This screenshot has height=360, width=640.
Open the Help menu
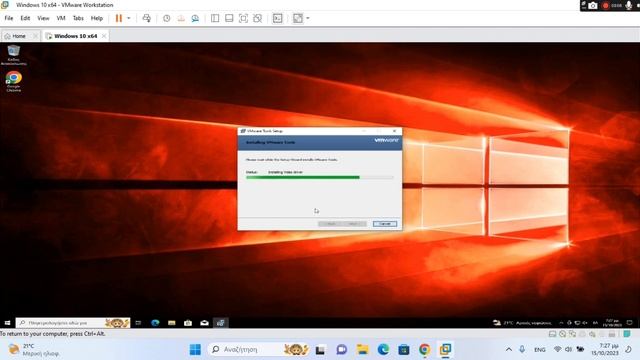point(97,18)
